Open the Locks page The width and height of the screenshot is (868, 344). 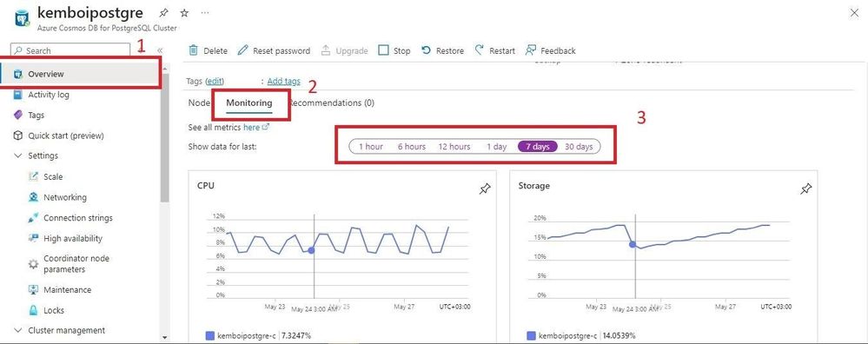coord(54,310)
